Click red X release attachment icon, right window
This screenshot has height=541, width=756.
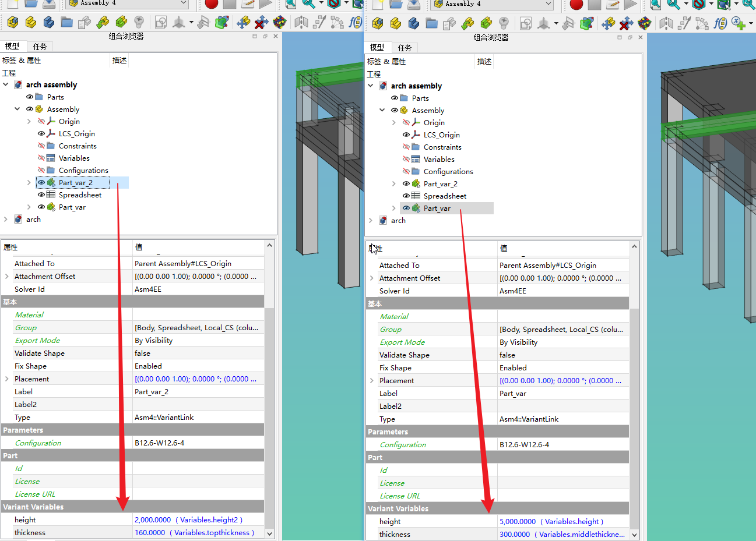click(626, 23)
